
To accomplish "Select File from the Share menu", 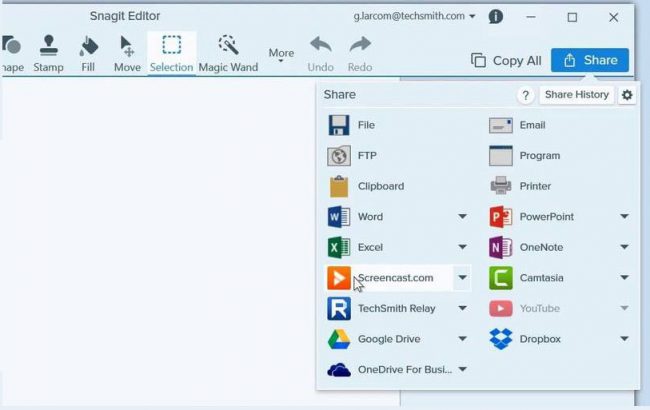I will pyautogui.click(x=365, y=125).
